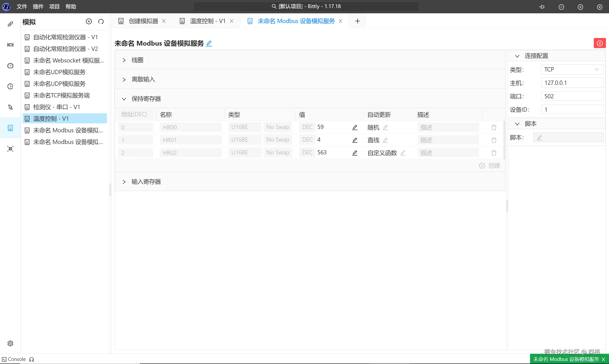Click the red stop service button
Image resolution: width=609 pixels, height=364 pixels.
point(599,43)
